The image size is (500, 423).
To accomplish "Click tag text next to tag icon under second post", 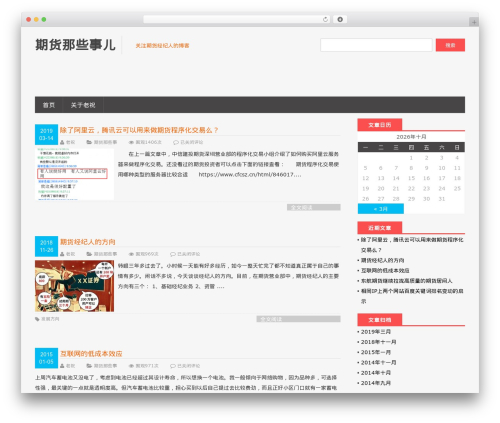I will click(x=50, y=319).
